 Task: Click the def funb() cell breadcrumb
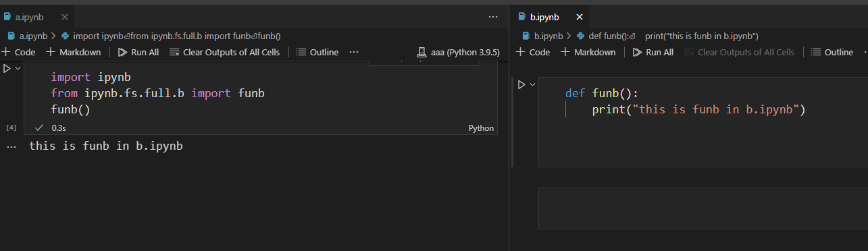coord(667,36)
